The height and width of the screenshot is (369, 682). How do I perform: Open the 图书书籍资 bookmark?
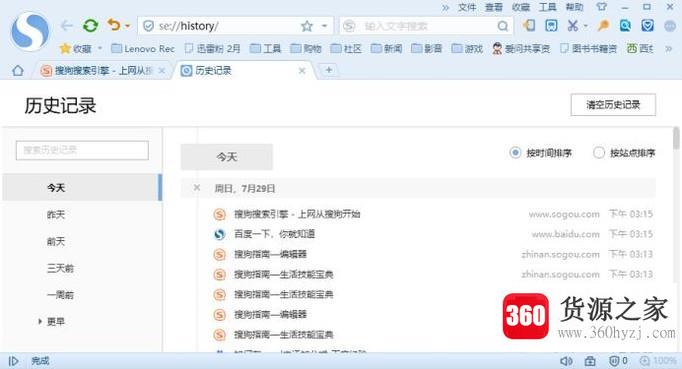pos(588,48)
